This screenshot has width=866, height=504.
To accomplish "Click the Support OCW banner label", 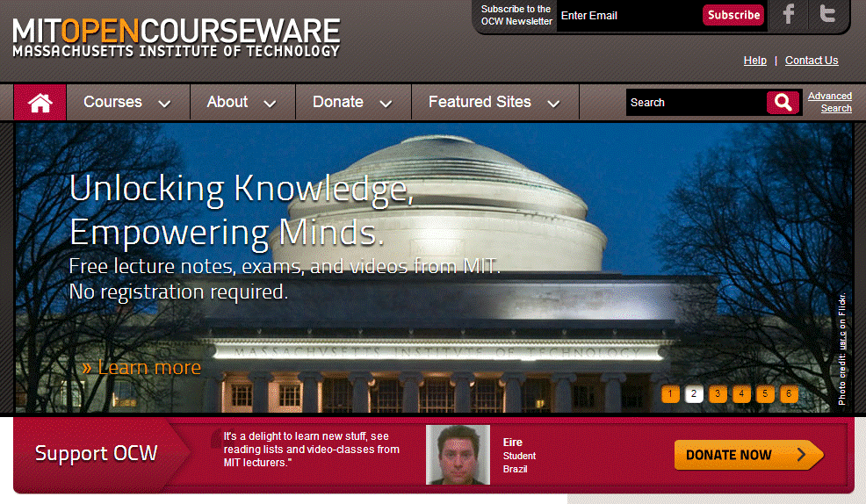I will tap(96, 453).
